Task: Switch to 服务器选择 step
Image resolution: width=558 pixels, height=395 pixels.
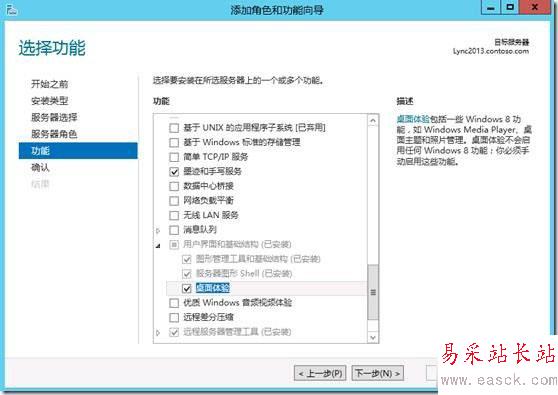Action: 54,117
